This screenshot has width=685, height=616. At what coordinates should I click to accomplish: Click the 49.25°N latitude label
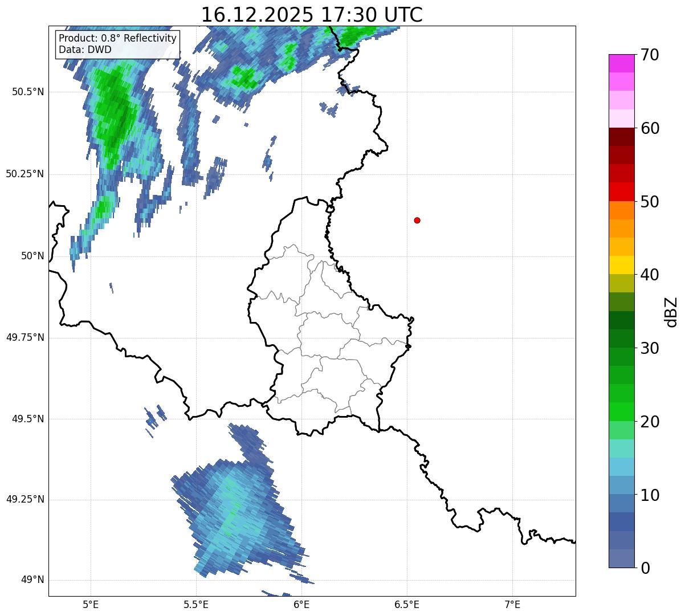(x=25, y=499)
